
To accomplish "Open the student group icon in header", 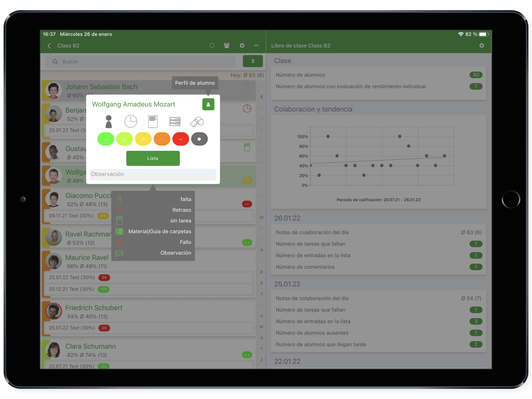I will tap(226, 45).
